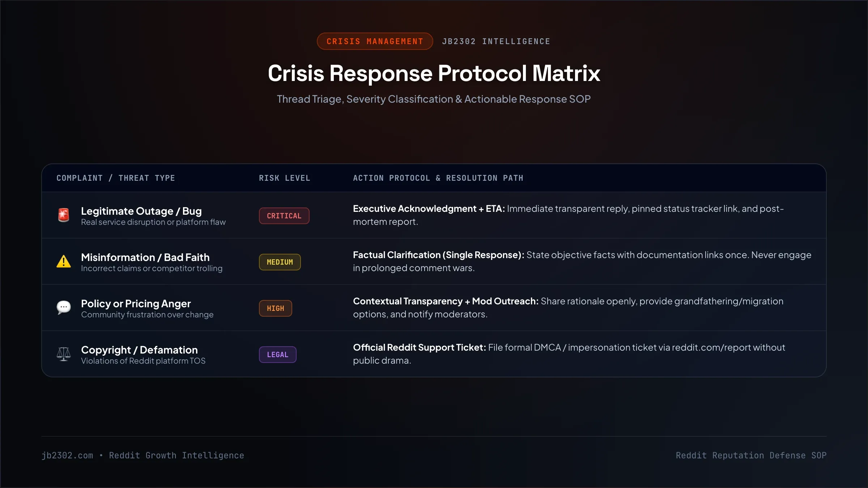Click 'Violations of Reddit platform TOS'
The width and height of the screenshot is (868, 488).
(x=143, y=361)
